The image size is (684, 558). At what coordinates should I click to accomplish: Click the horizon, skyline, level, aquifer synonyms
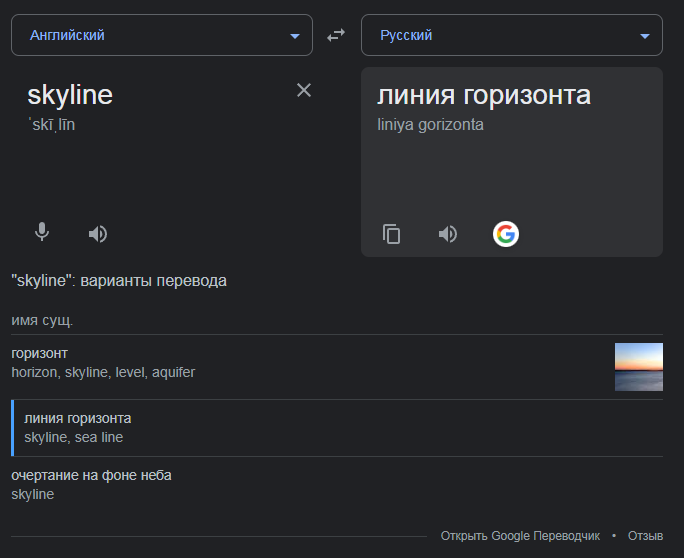tap(103, 372)
